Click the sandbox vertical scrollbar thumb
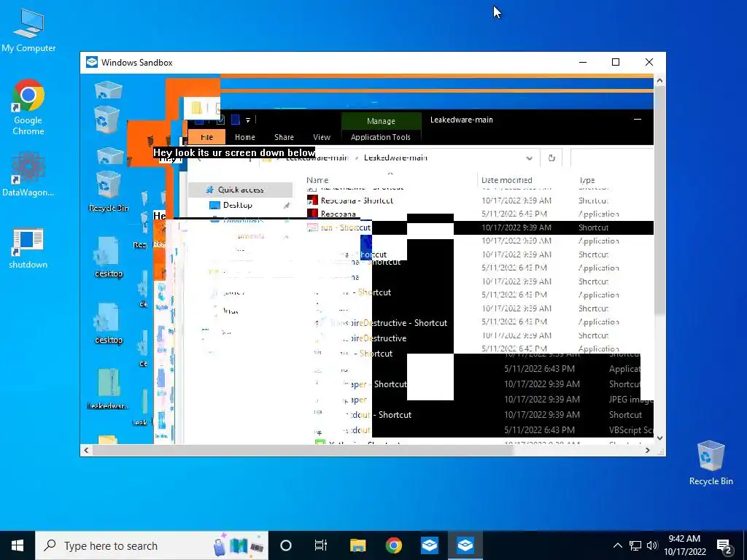Screen dimensions: 747x560 tap(659, 201)
